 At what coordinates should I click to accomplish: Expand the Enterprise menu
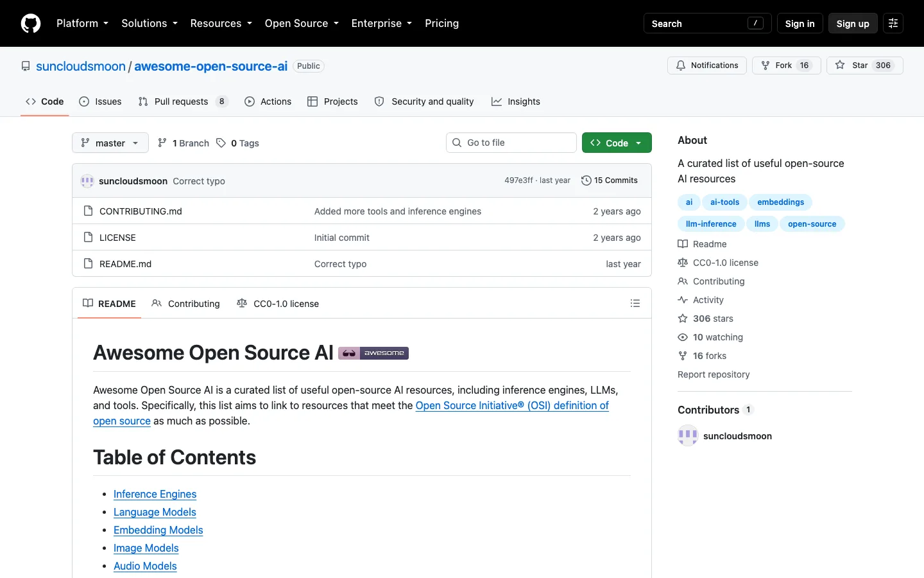click(x=381, y=23)
